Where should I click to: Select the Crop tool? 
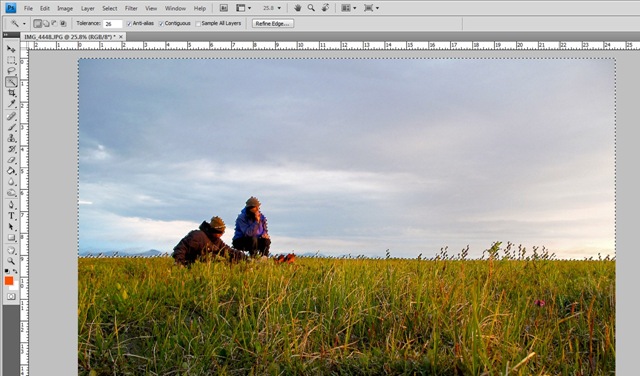point(11,93)
